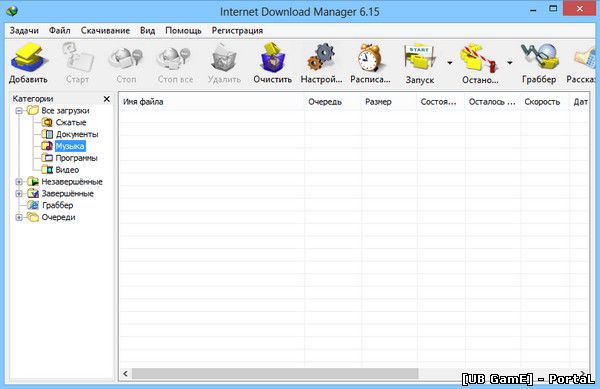The width and height of the screenshot is (600, 389).
Task: Click the Очереди folder icon
Action: 33,217
